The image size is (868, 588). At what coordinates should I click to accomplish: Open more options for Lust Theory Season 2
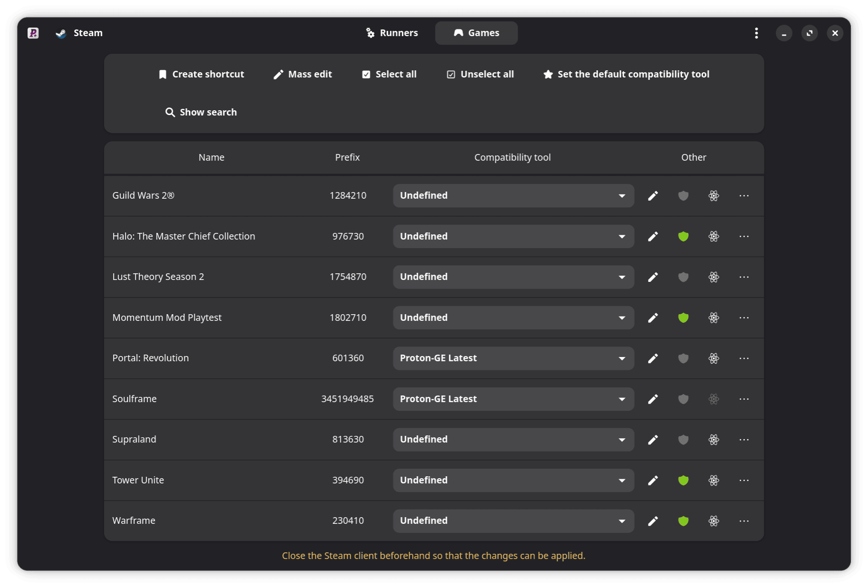(744, 277)
